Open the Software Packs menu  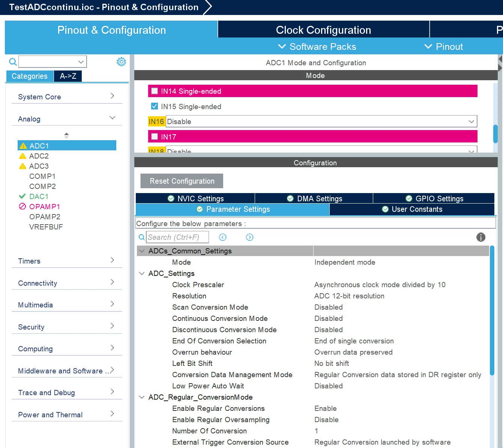pyautogui.click(x=317, y=46)
